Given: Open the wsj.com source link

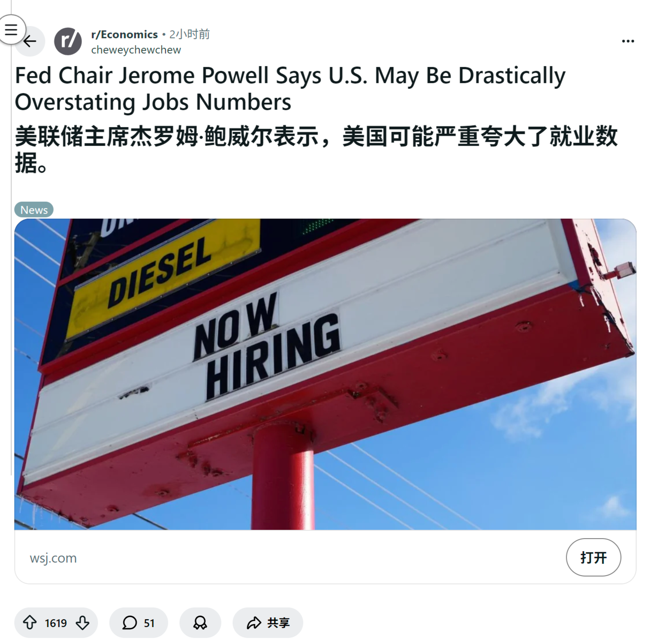Looking at the screenshot, I should [x=53, y=558].
